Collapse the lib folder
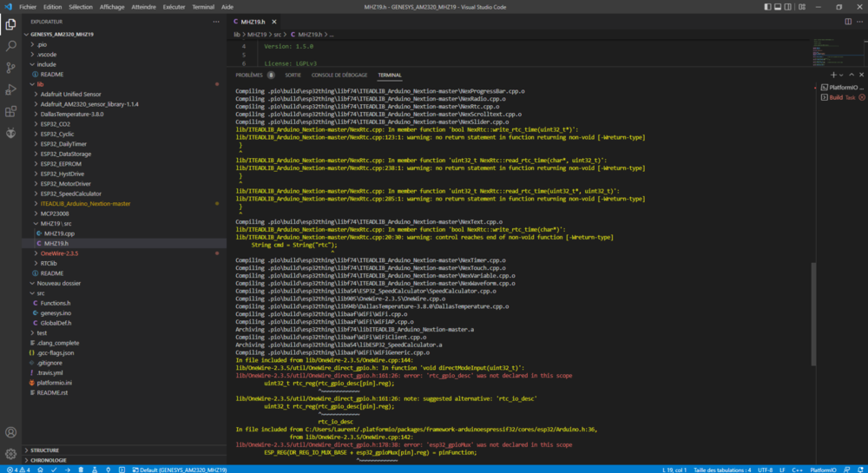 pyautogui.click(x=124, y=84)
